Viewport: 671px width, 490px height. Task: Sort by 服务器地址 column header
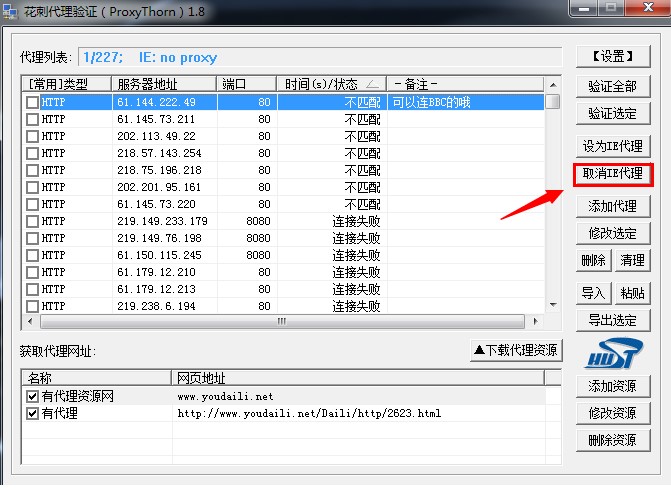[x=164, y=84]
